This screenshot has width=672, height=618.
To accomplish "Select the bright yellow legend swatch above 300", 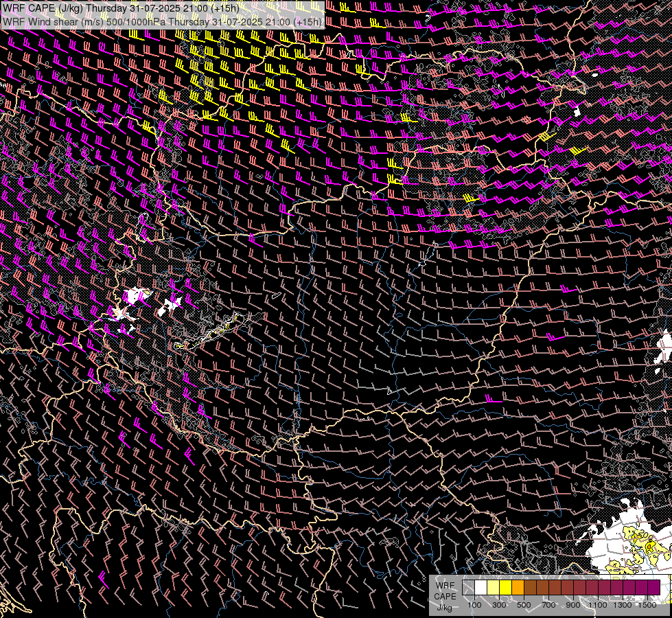I will point(506,587).
